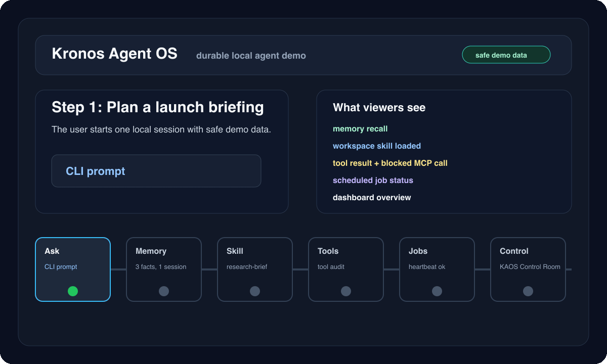Click the gray status dot in Tools

(x=346, y=291)
